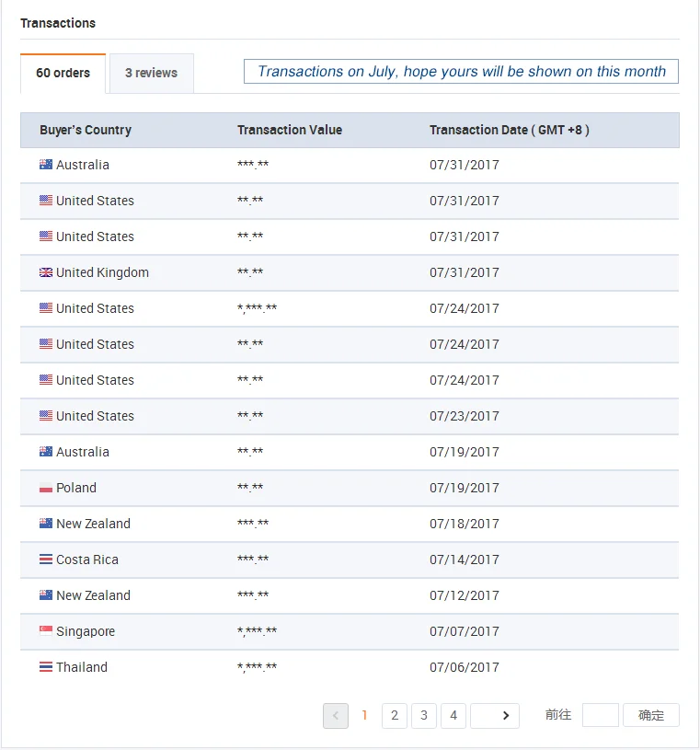Click the Transaction Date column header
The width and height of the screenshot is (700, 750).
coord(509,130)
